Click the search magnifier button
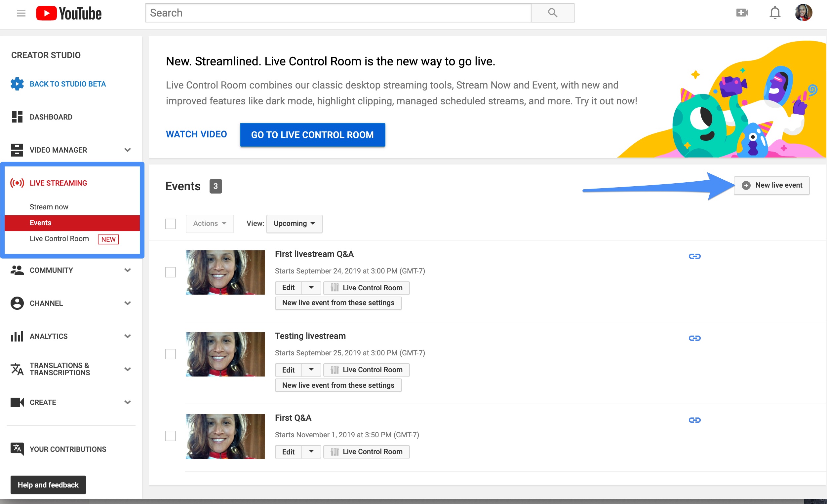 coord(552,13)
